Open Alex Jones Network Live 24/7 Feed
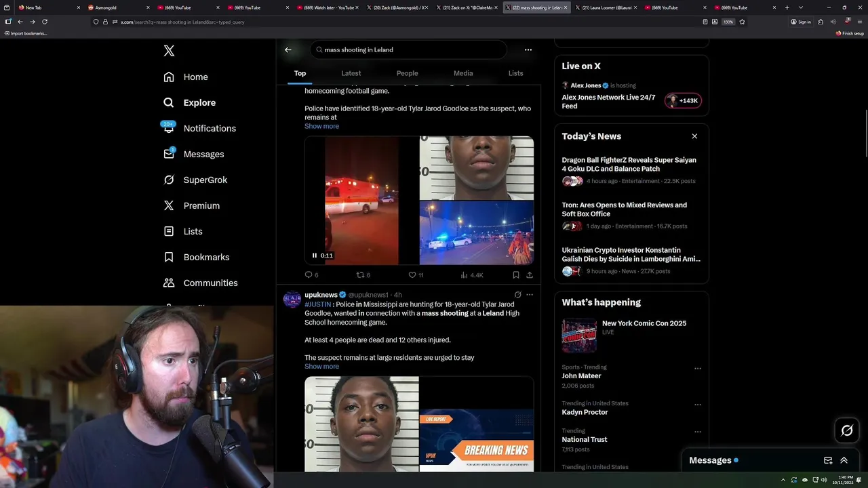Viewport: 868px width, 488px height. click(608, 102)
